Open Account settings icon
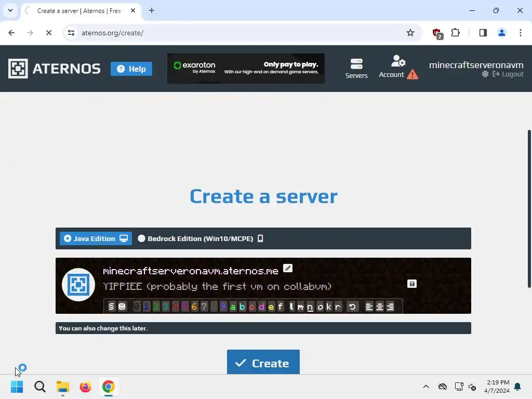532x399 pixels. 398,67
